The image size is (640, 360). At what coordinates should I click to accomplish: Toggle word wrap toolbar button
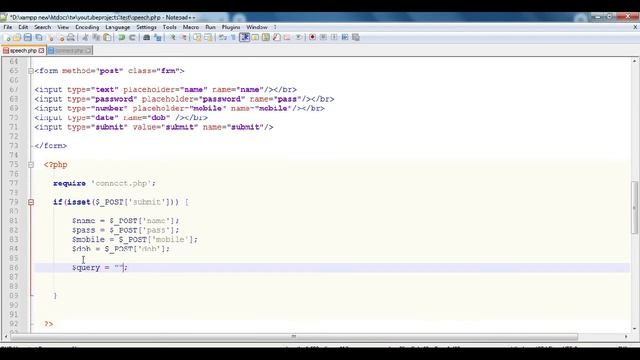pos(222,38)
